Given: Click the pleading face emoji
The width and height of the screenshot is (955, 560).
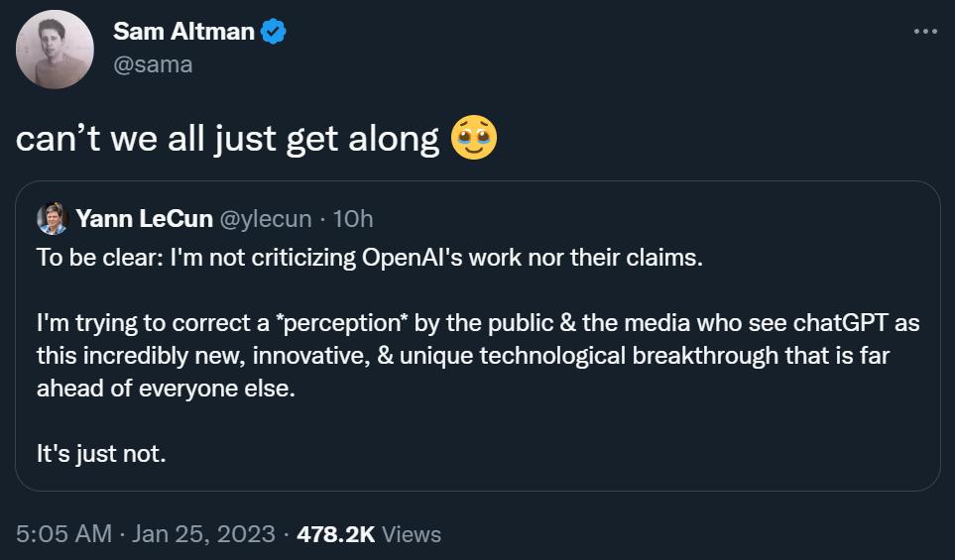Looking at the screenshot, I should pos(474,140).
